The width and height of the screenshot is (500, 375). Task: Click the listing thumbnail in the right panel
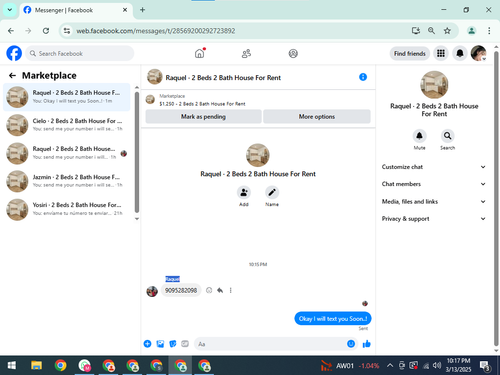434,85
